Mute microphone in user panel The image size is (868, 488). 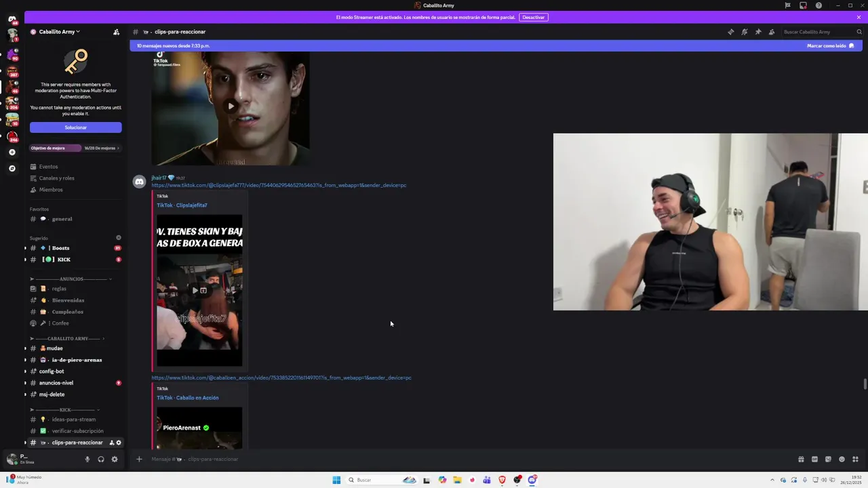pos(87,459)
